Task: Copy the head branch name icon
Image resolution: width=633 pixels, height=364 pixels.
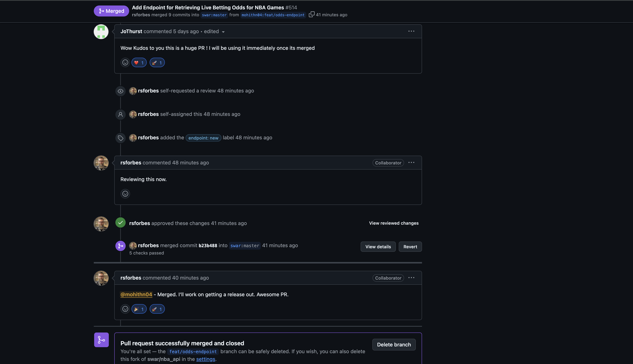Action: 311,14
